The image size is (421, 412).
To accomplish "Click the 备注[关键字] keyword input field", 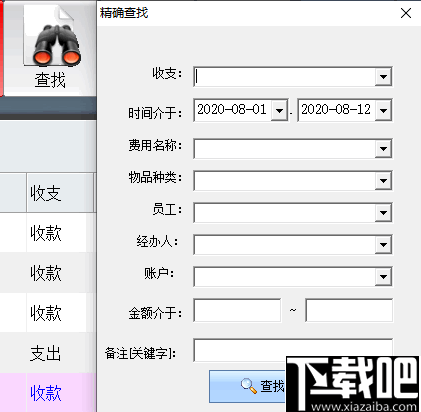I will coord(293,350).
